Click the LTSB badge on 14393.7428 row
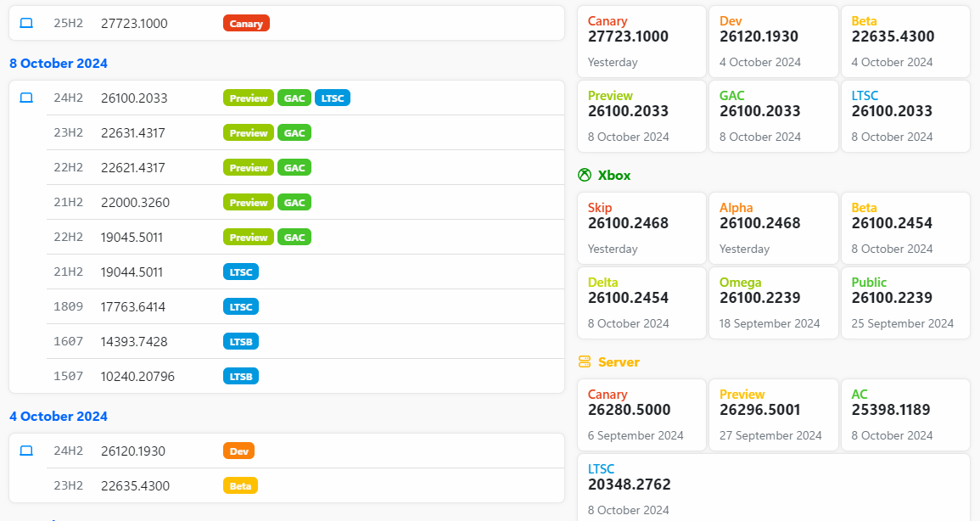 click(x=241, y=342)
